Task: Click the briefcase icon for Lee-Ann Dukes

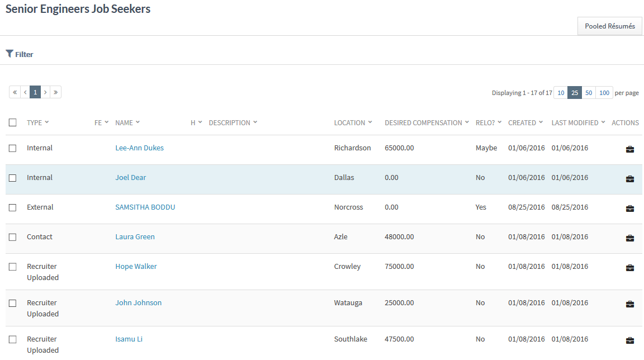Action: click(629, 149)
